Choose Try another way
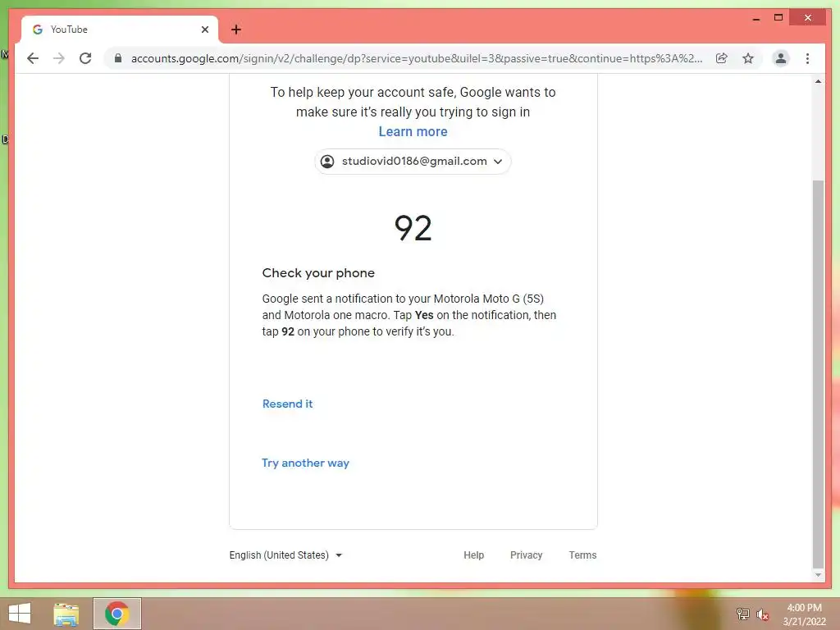This screenshot has width=840, height=630. pos(305,463)
